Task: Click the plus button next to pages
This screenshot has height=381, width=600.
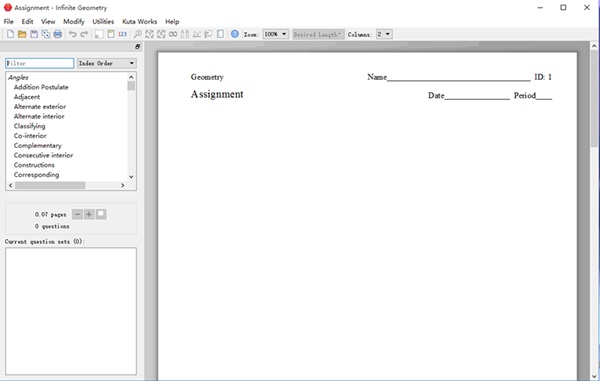Action: pos(89,214)
